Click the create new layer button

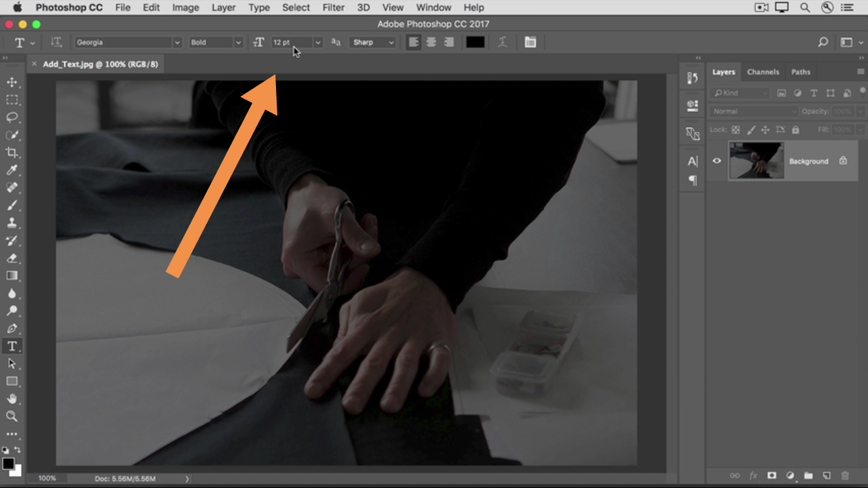827,476
